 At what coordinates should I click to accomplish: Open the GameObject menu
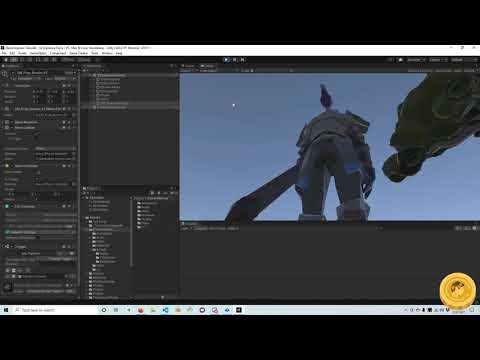point(38,53)
